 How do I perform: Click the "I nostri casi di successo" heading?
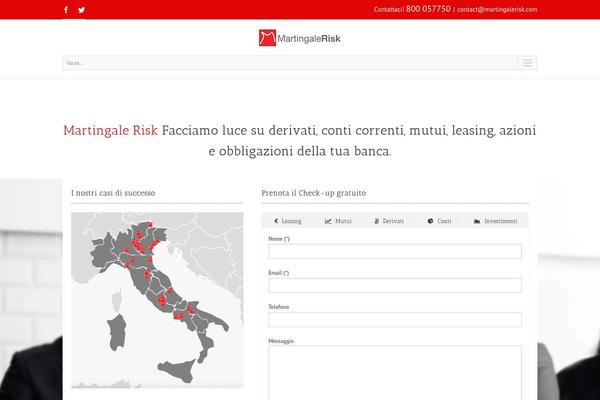click(x=113, y=193)
